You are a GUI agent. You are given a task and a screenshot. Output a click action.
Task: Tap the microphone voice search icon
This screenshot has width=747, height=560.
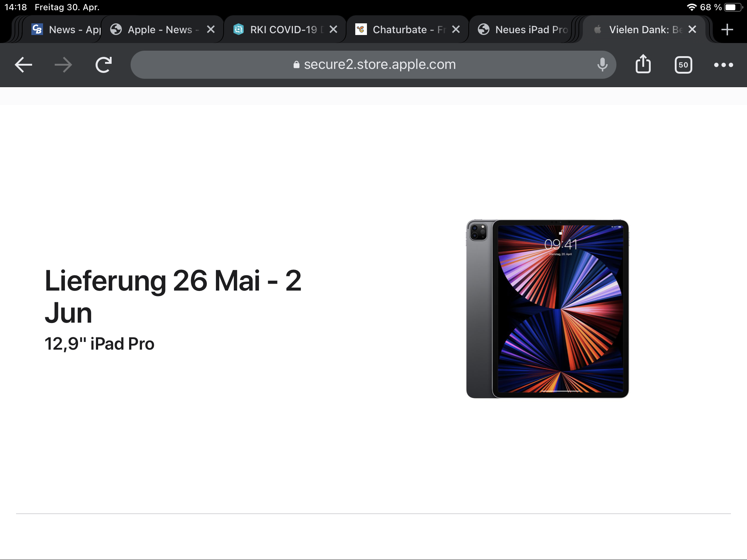(602, 65)
